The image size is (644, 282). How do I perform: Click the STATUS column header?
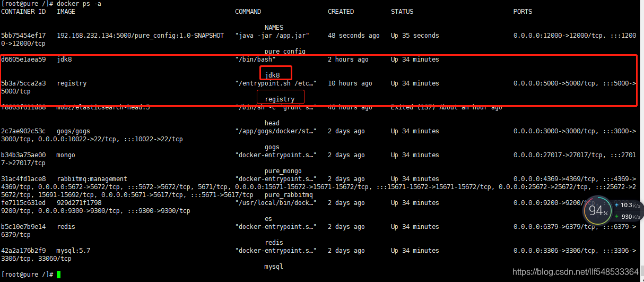[402, 12]
